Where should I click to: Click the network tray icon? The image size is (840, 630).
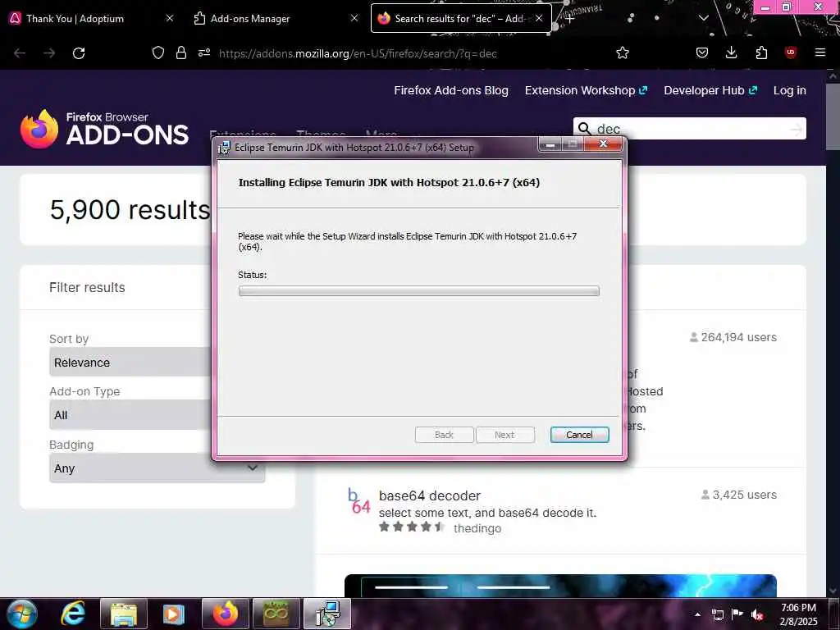pyautogui.click(x=717, y=614)
